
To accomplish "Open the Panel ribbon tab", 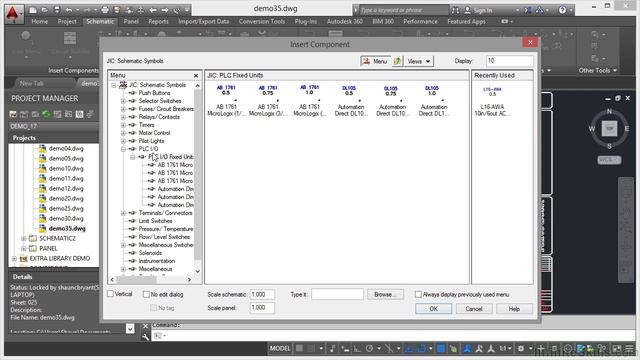I will [x=131, y=22].
